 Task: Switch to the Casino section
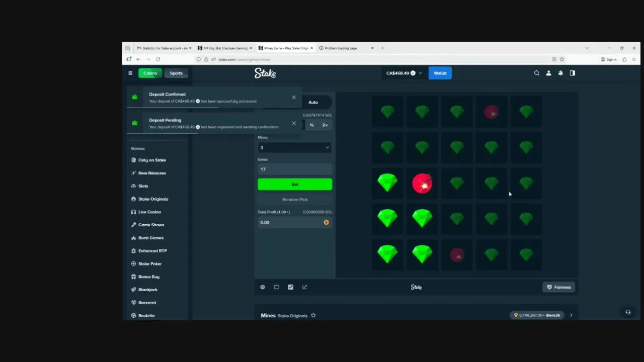click(x=150, y=73)
